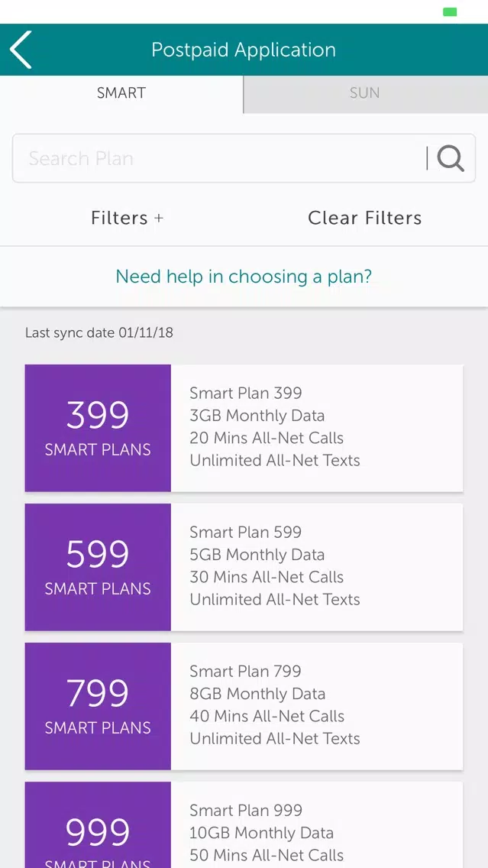Select the purple 399 Smart Plans tile
The width and height of the screenshot is (488, 868).
[98, 428]
